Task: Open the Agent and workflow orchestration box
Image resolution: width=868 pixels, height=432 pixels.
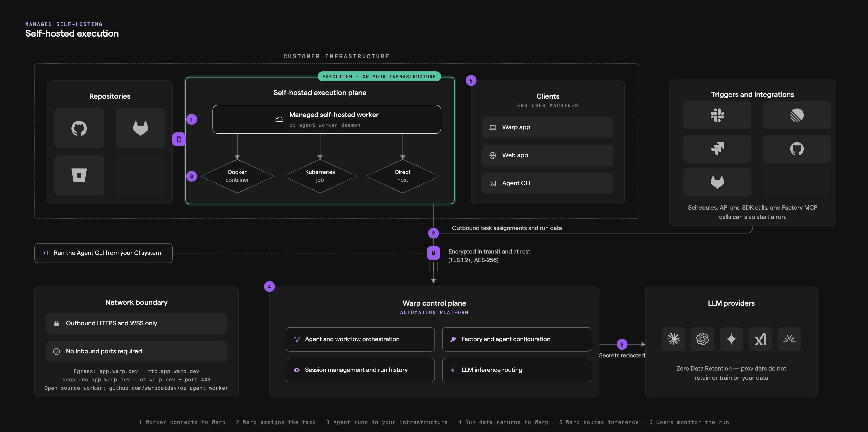Action: click(x=360, y=339)
